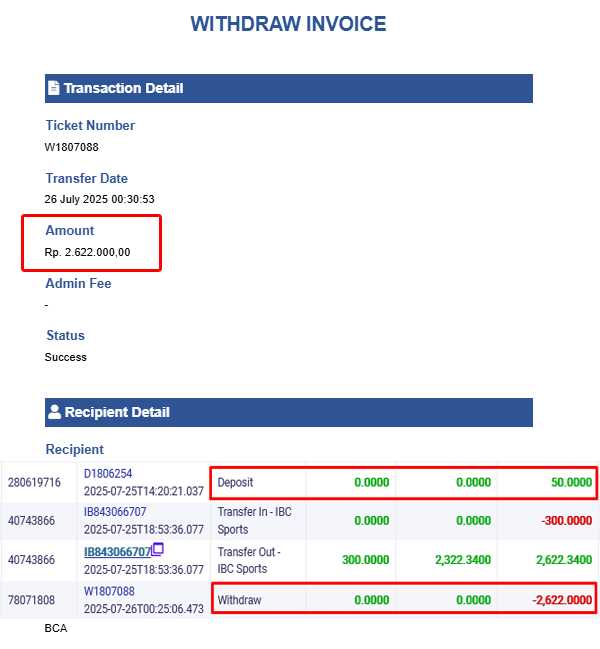Click the Admin Fee label
The height and width of the screenshot is (649, 600).
[x=78, y=284]
